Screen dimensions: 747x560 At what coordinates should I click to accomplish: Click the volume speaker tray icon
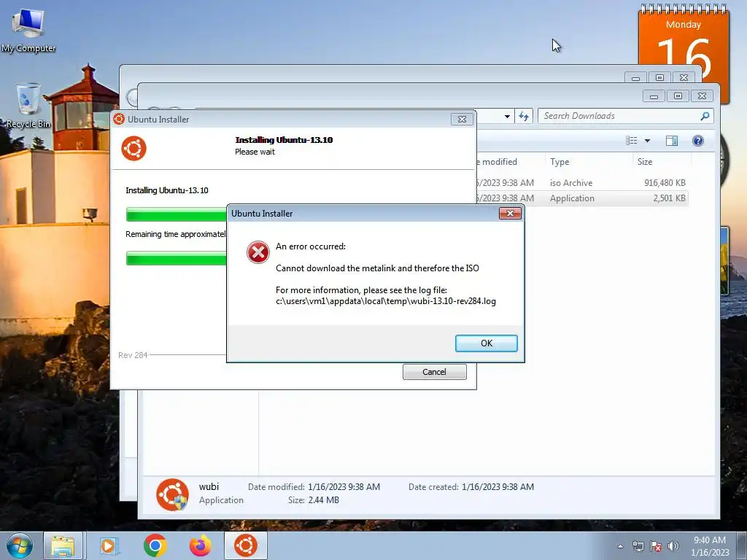pos(673,546)
